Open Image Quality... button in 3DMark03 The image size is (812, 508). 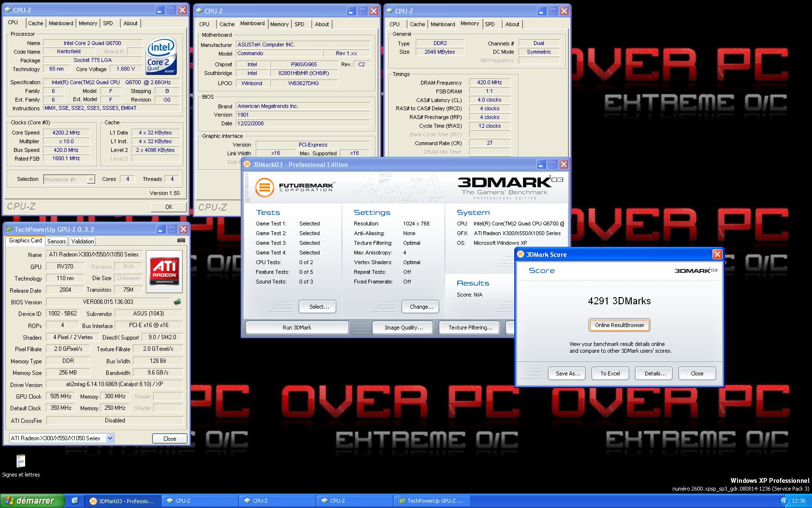pyautogui.click(x=404, y=328)
